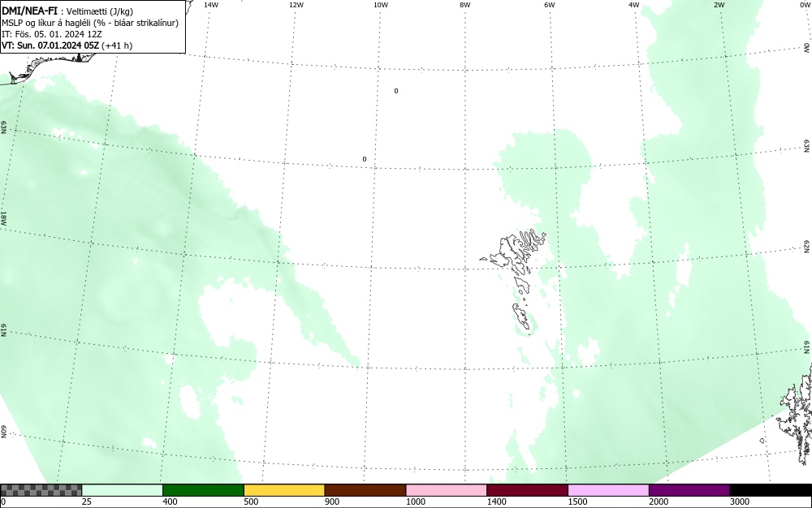The width and height of the screenshot is (812, 508).
Task: Click the "63N" latitude label on right edge
Action: click(x=807, y=146)
